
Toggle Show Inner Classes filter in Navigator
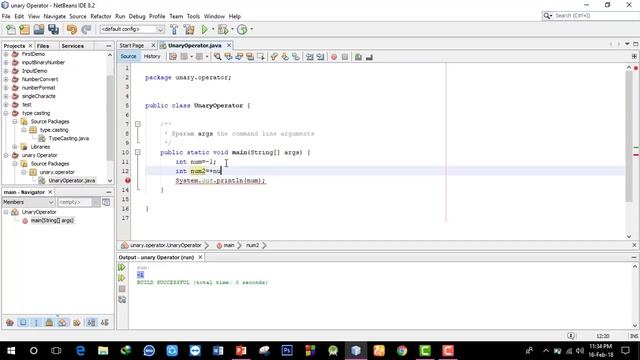click(x=62, y=323)
